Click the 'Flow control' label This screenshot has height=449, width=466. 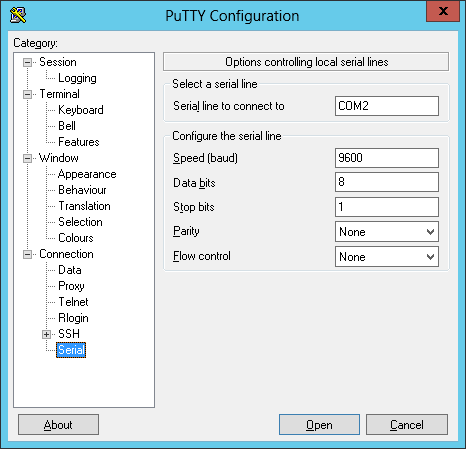pos(202,256)
